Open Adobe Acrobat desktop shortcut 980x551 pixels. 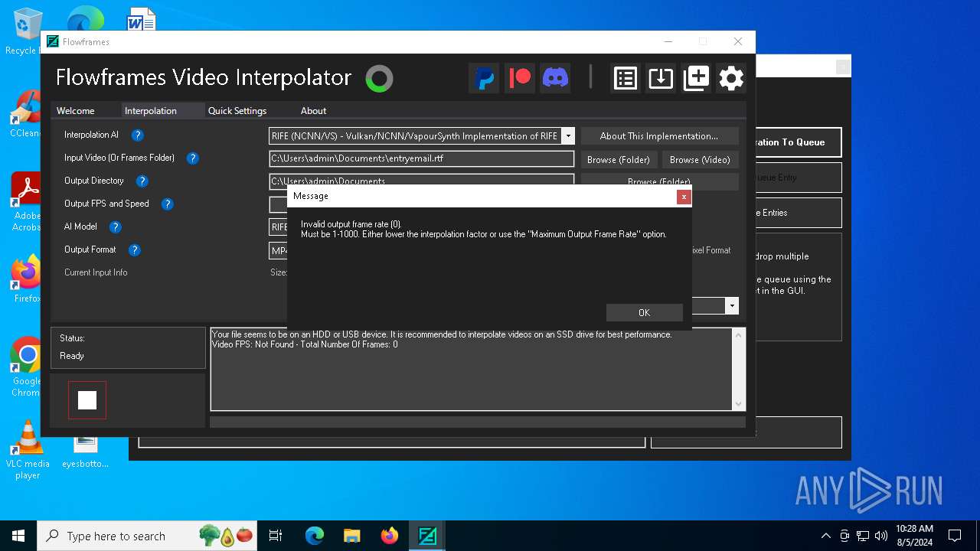tap(27, 202)
